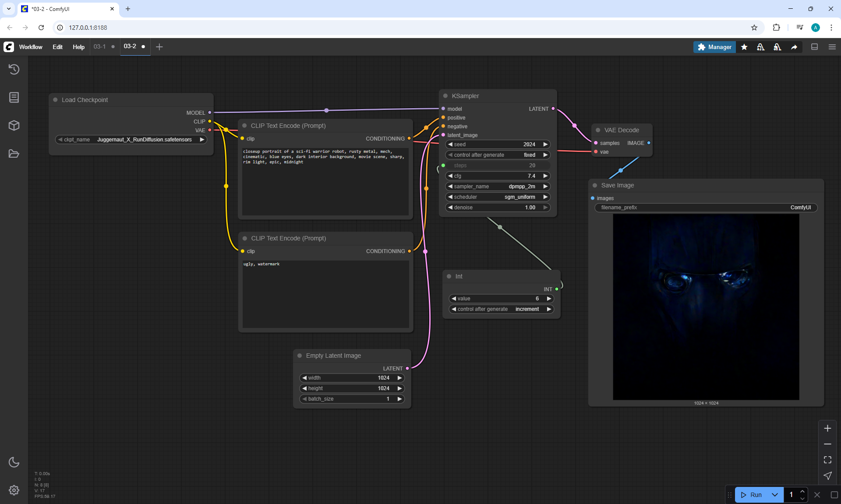Open the settings gear icon
Screen dimensions: 841x504
[14, 490]
